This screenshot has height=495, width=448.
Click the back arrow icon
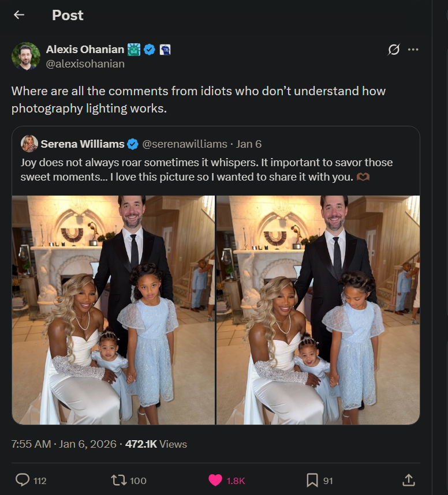tap(19, 15)
